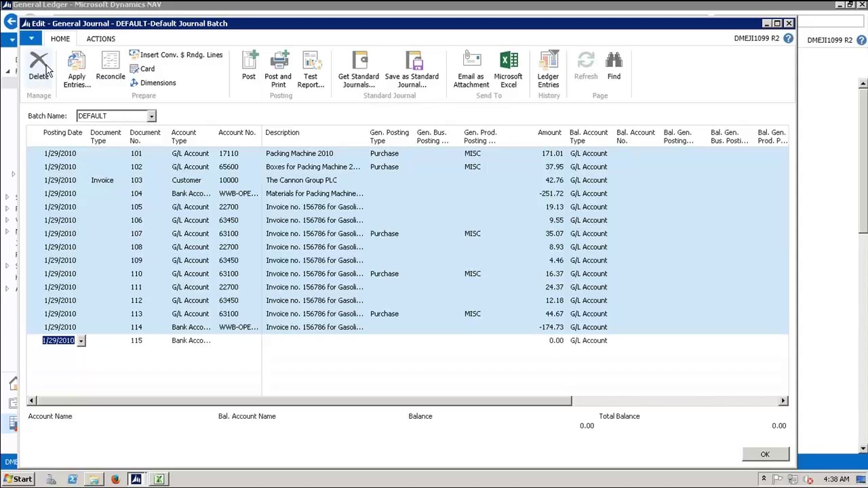Select 'The Cannon Group PLC' cell

[301, 180]
